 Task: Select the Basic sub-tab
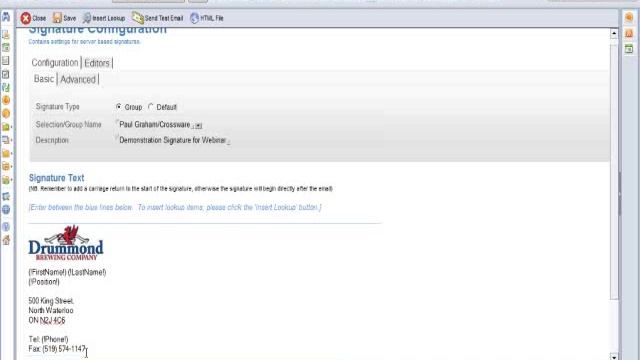pos(44,79)
